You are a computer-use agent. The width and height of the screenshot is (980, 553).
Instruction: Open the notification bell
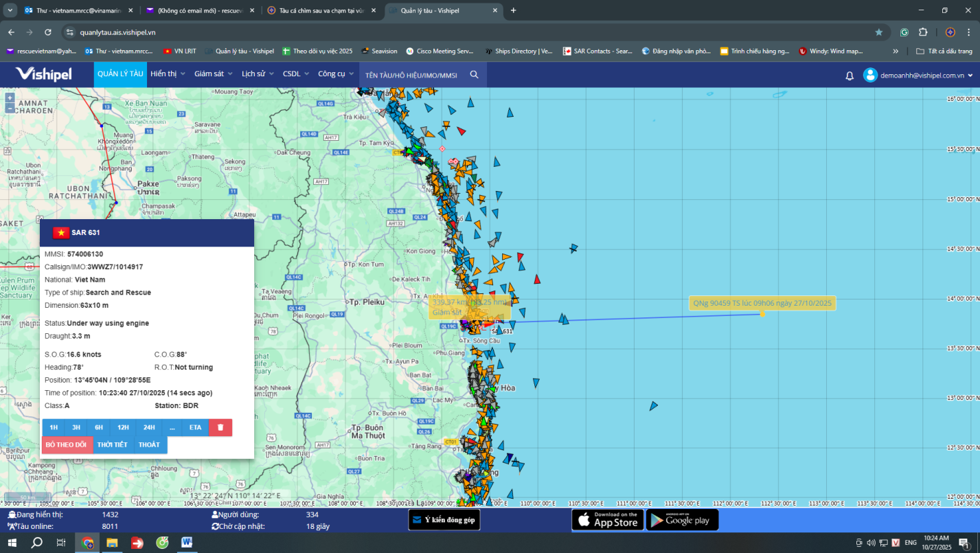[x=850, y=76]
